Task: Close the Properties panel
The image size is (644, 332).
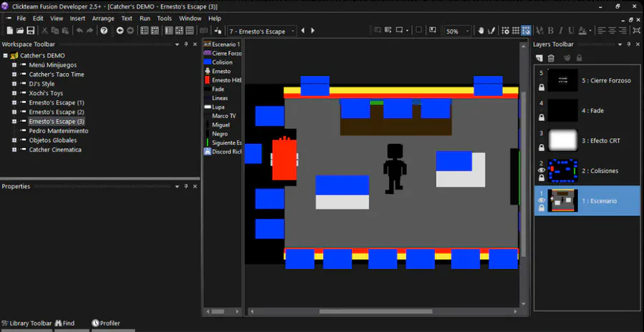Action: click(x=195, y=186)
